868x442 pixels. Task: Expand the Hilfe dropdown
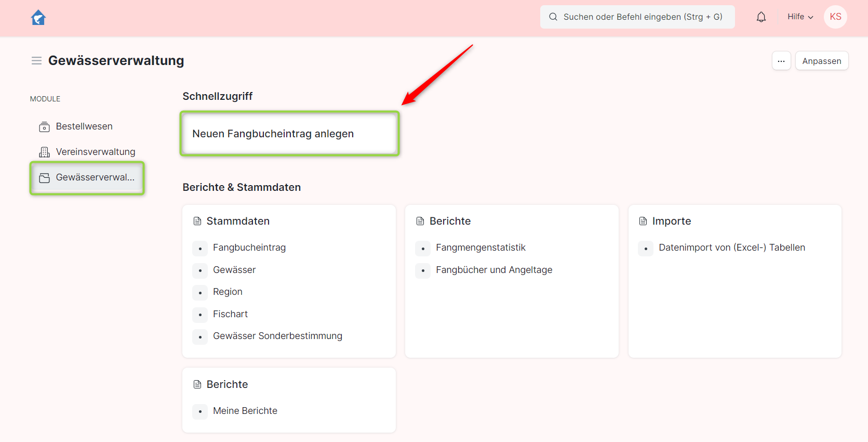pyautogui.click(x=800, y=17)
